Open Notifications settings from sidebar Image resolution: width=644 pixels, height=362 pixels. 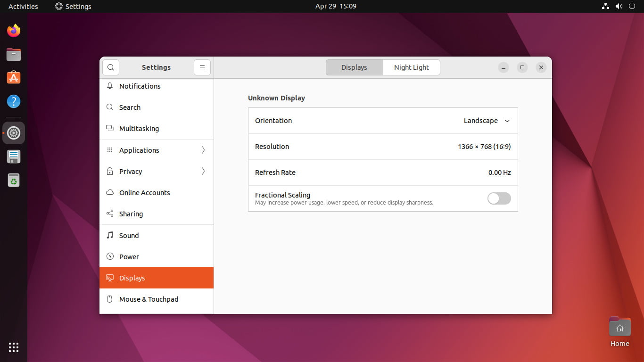click(x=140, y=86)
